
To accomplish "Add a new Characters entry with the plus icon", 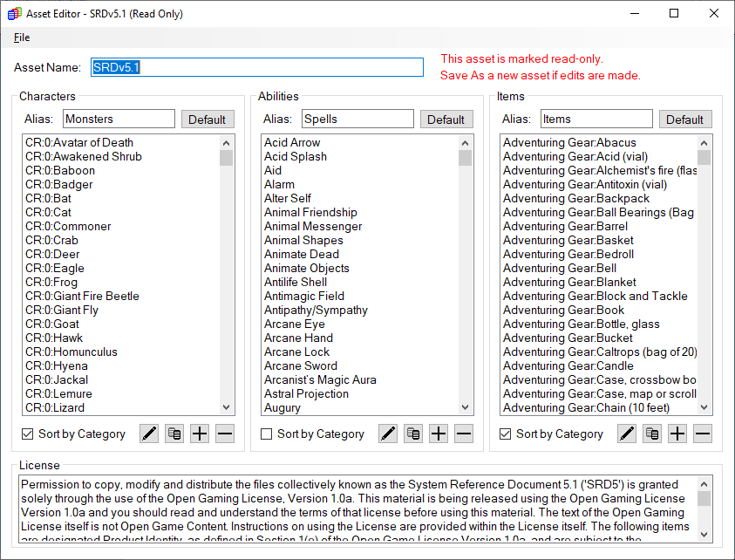I will click(x=200, y=434).
